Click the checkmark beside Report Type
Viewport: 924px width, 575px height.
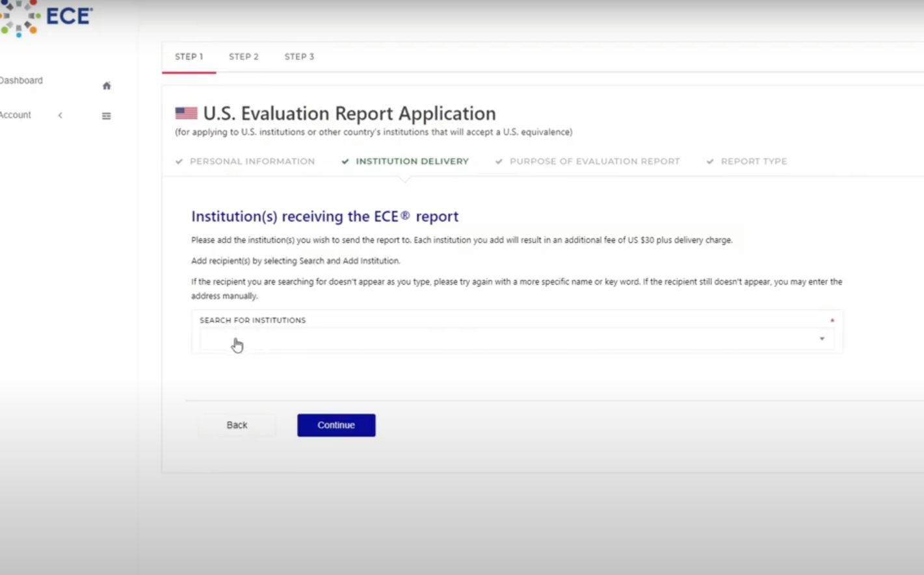pyautogui.click(x=710, y=161)
